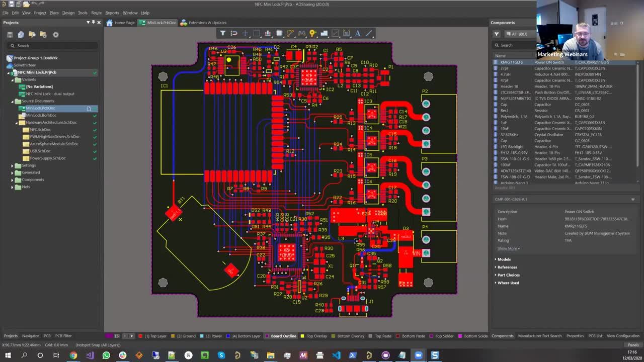Click the Show More link in component details
The image size is (644, 362).
[x=508, y=248]
